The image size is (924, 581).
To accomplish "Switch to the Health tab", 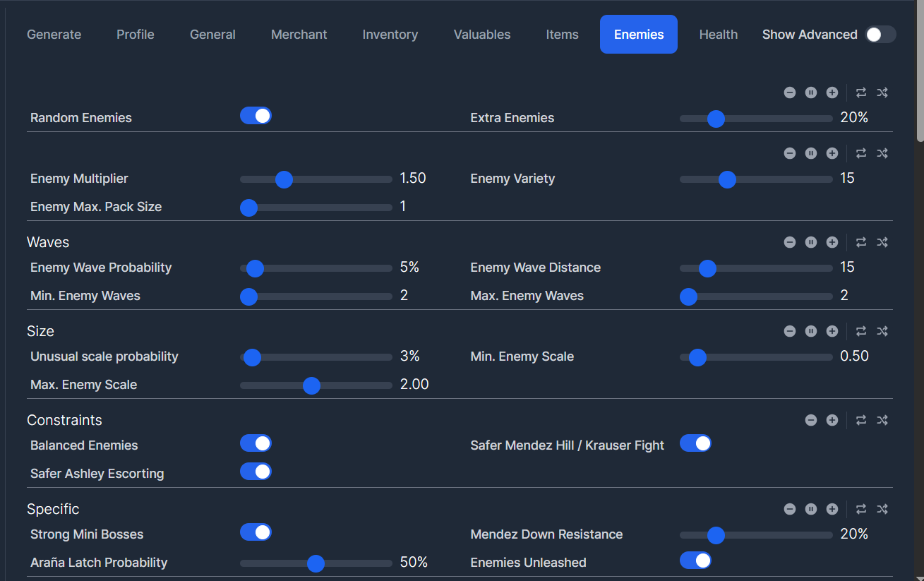I will tap(719, 35).
